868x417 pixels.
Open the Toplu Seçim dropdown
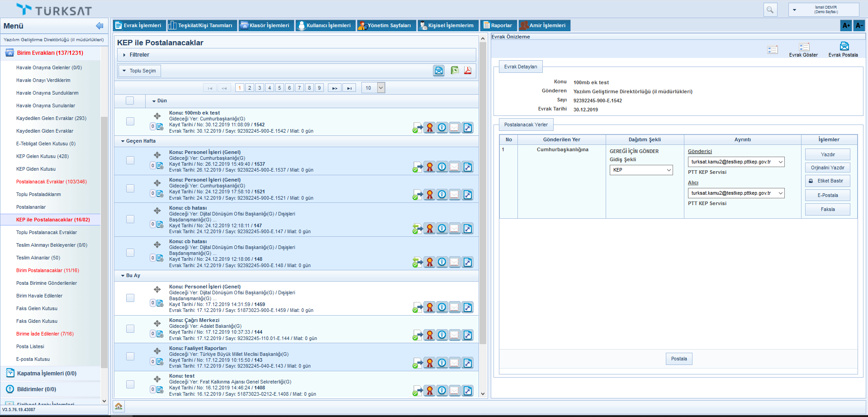click(x=139, y=71)
